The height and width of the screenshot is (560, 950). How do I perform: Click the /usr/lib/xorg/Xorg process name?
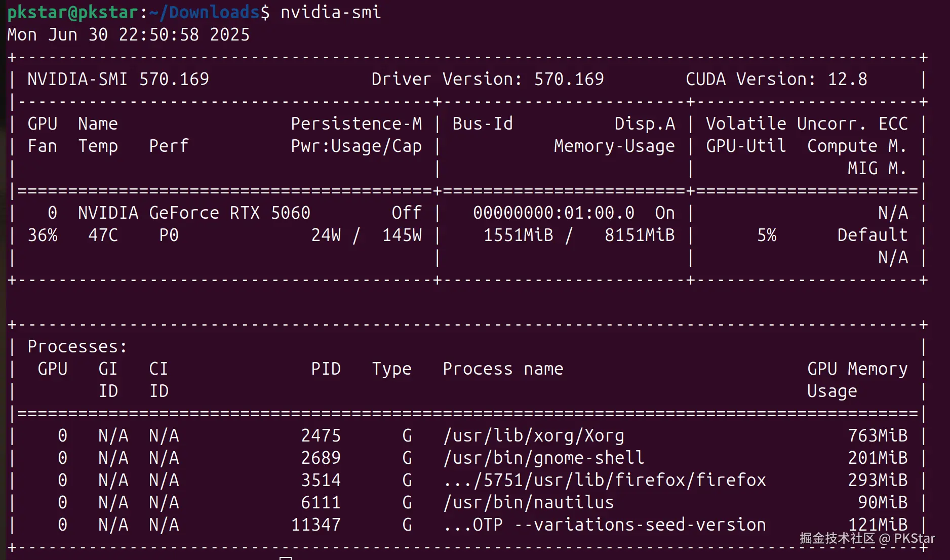[533, 435]
